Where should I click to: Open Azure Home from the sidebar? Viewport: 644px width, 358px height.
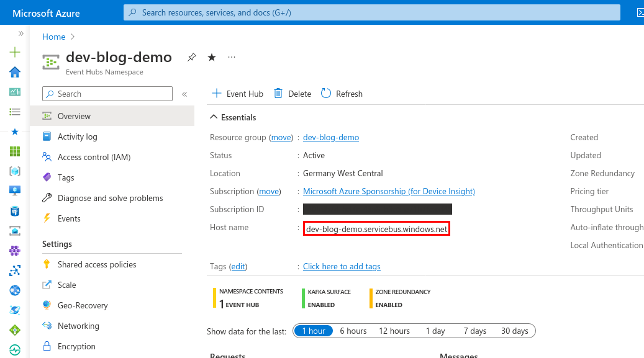point(14,71)
